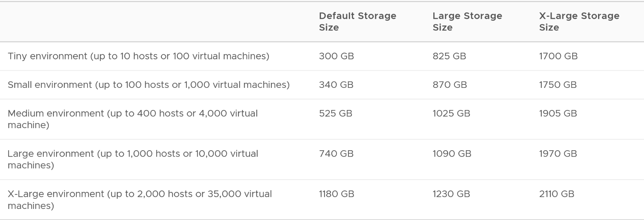Click the 1700 GB cell
The height and width of the screenshot is (220, 644).
558,56
